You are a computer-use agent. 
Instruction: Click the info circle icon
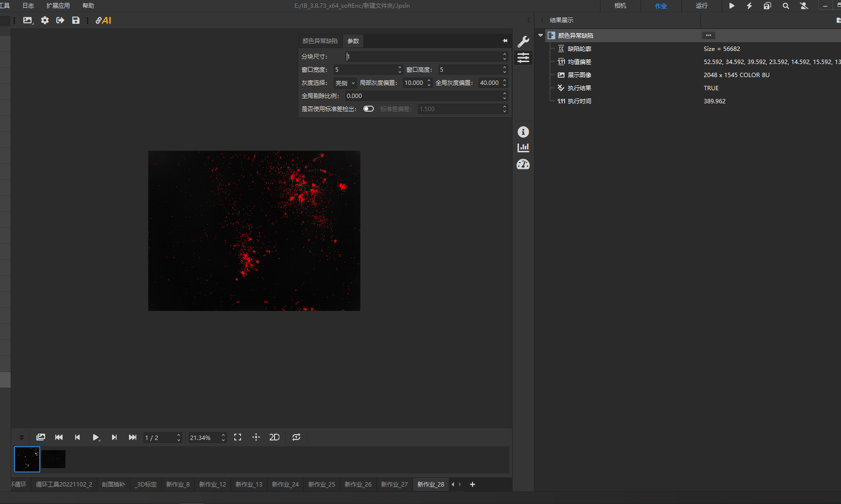(x=523, y=132)
